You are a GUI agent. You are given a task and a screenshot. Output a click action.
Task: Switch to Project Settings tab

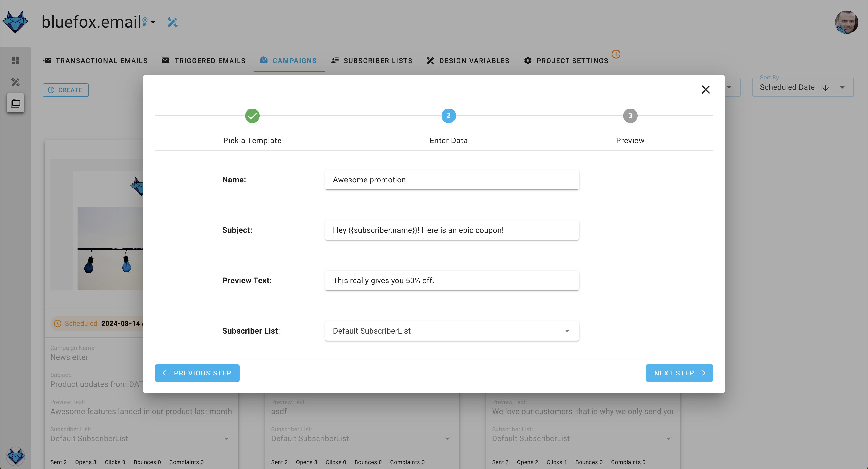[566, 61]
